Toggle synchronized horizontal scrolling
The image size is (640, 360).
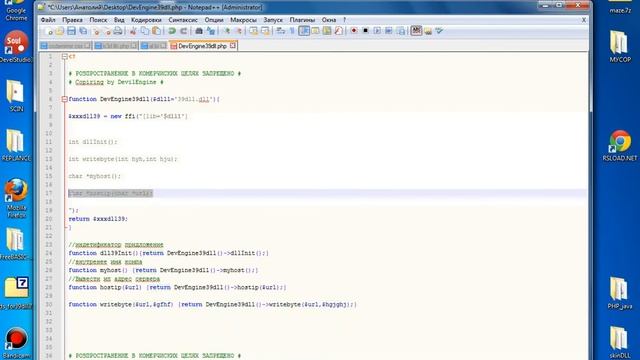[265, 31]
